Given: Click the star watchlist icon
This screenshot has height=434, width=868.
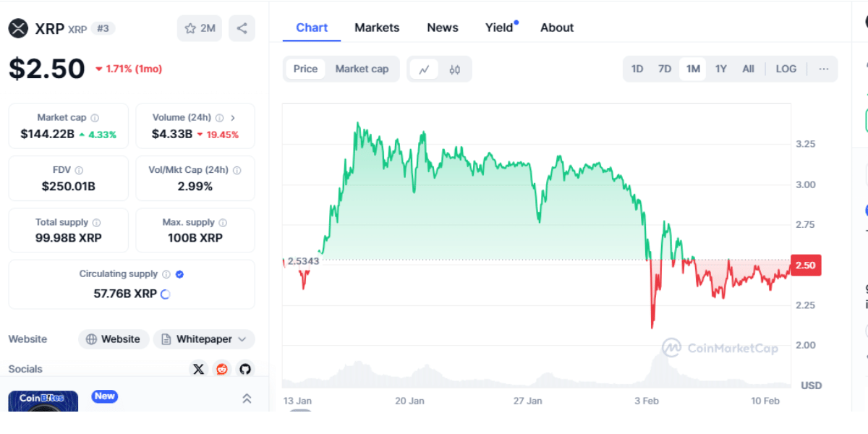Looking at the screenshot, I should click(191, 28).
